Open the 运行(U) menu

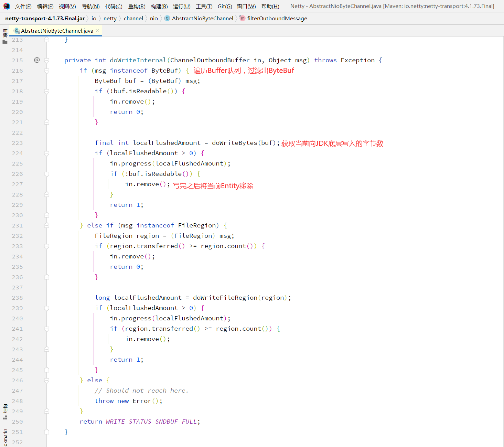(182, 6)
